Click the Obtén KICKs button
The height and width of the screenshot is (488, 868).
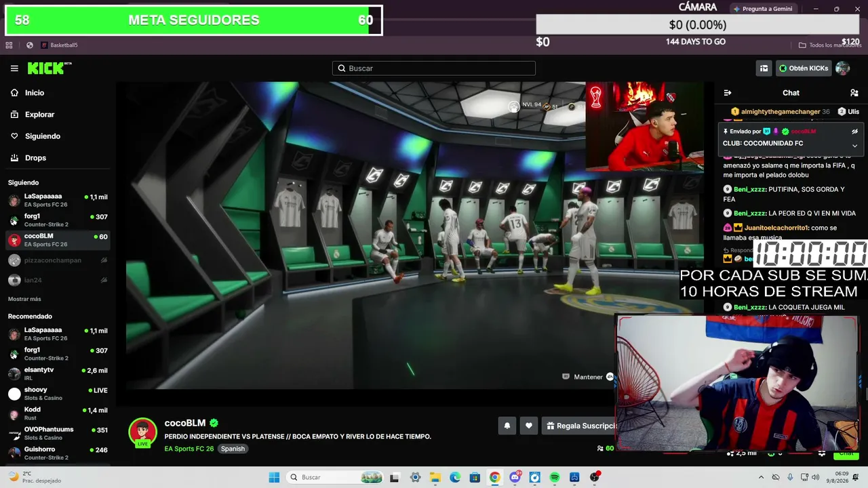(x=804, y=68)
